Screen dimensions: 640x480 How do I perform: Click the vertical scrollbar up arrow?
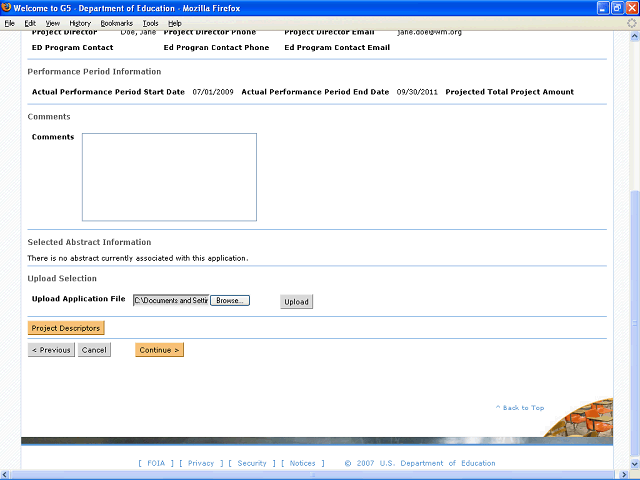(x=635, y=36)
